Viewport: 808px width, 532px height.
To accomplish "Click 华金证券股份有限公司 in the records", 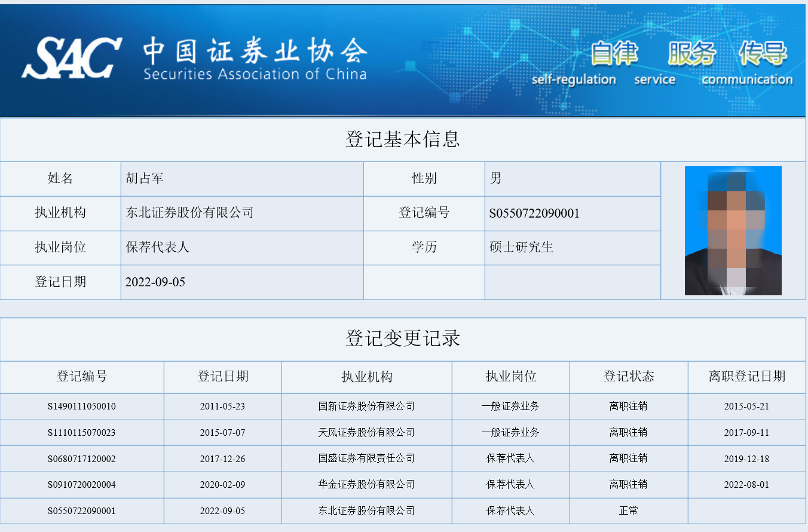I will click(x=367, y=485).
